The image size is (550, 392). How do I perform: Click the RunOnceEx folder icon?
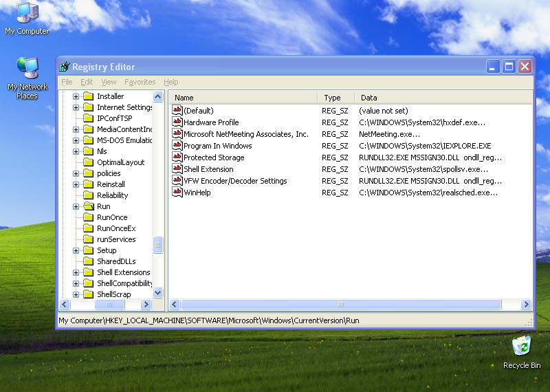[x=89, y=228]
